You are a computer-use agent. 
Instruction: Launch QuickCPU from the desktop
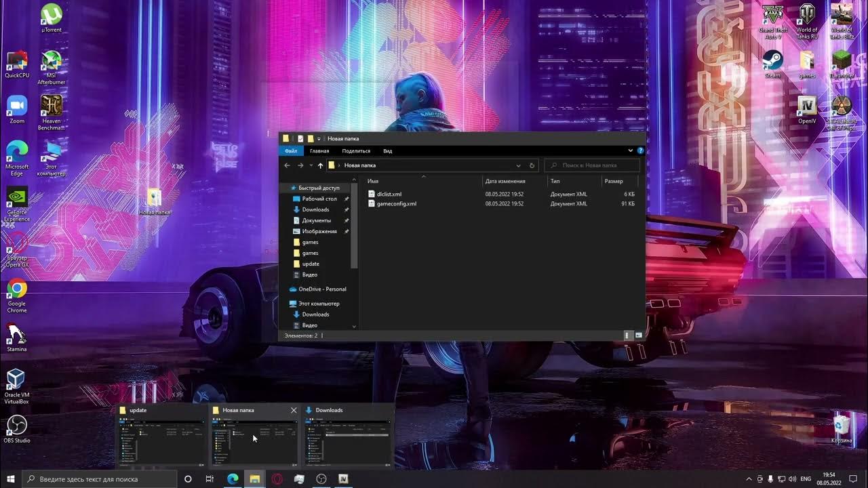click(17, 64)
